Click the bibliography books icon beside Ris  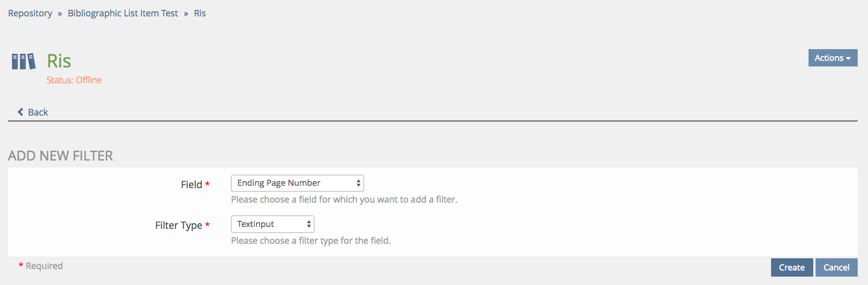[23, 61]
